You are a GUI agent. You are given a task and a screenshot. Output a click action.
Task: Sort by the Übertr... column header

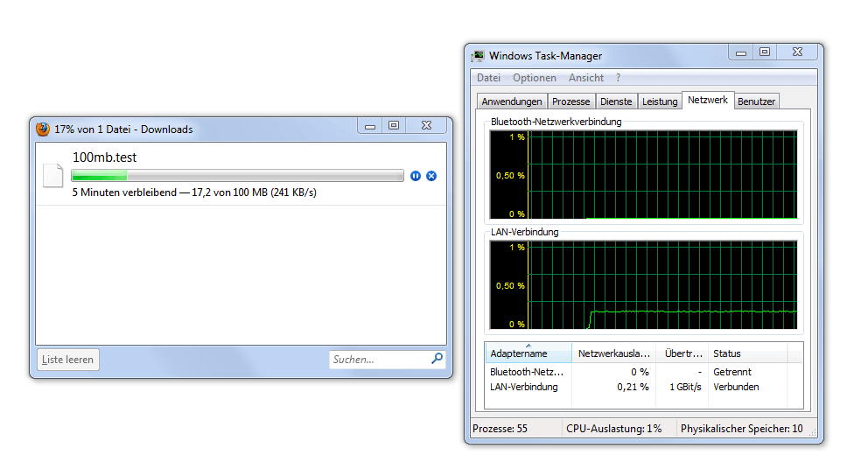682,353
